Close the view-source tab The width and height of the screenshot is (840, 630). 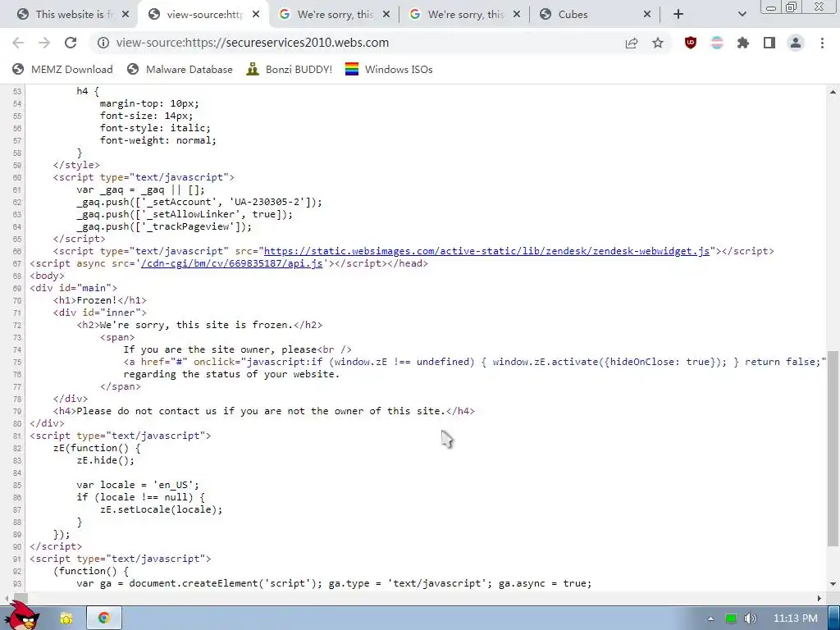point(256,15)
